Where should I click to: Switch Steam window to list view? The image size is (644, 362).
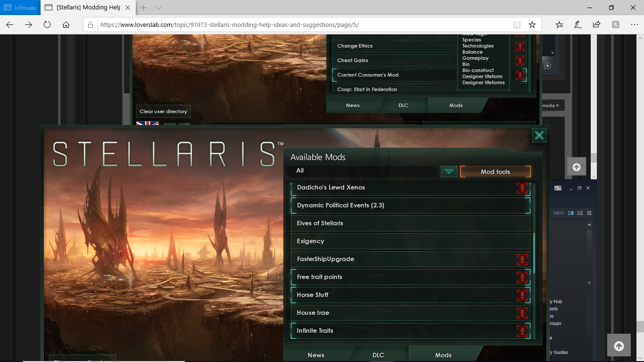click(x=580, y=213)
